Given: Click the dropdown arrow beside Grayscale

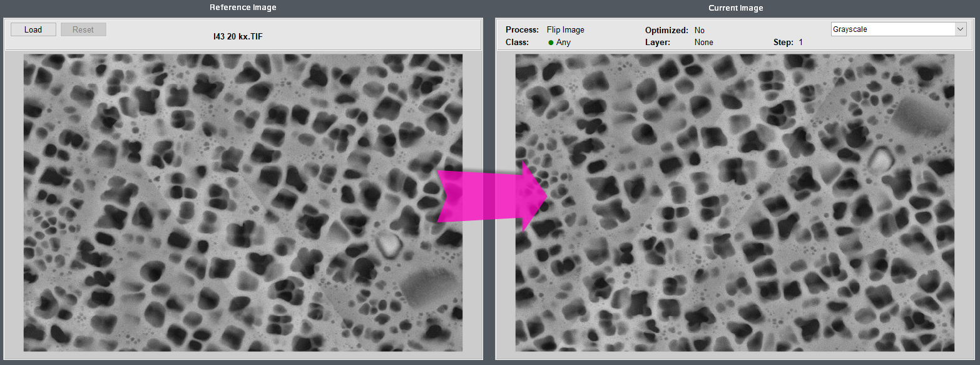Looking at the screenshot, I should point(961,29).
